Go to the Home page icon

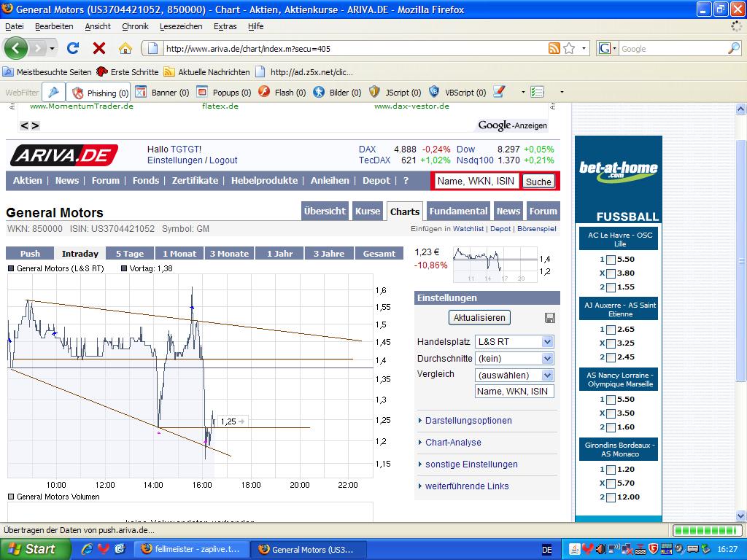(125, 48)
